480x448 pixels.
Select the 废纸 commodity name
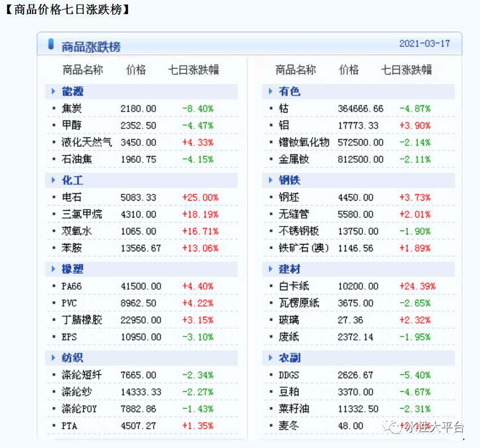pos(288,337)
